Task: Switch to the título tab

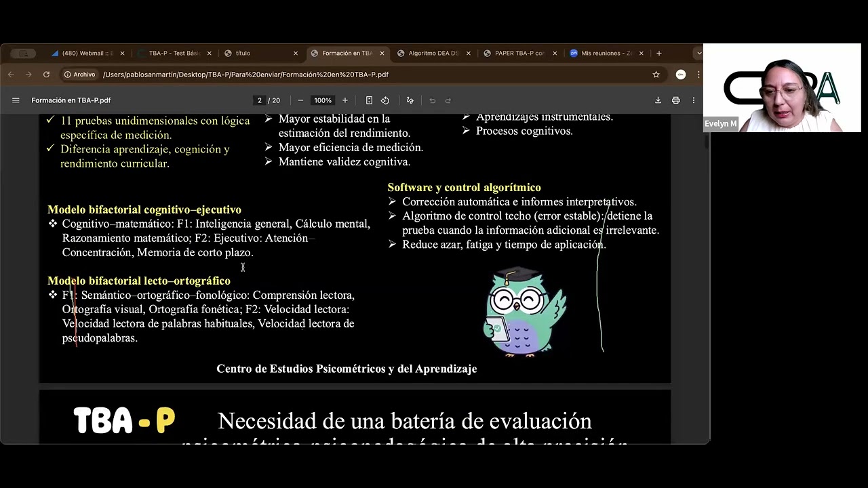Action: coord(260,53)
